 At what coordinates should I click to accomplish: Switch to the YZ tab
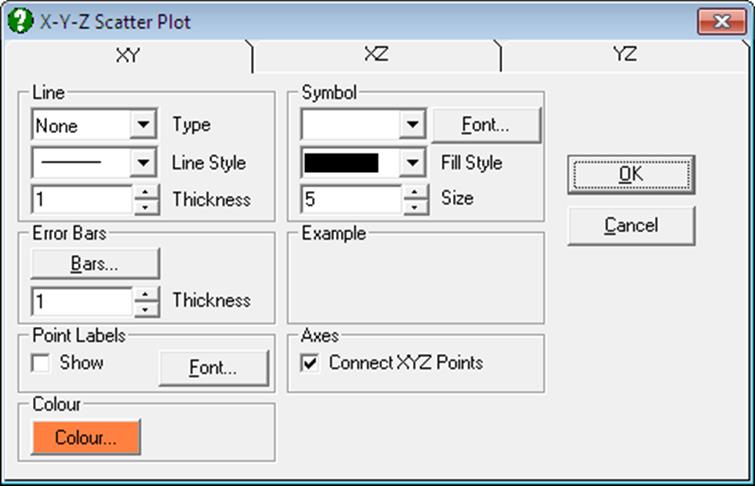click(x=625, y=54)
